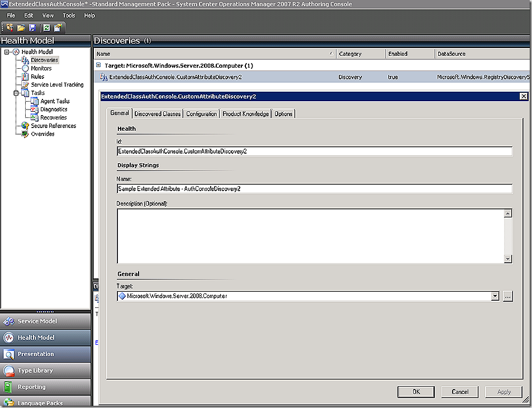Click the Id input field
Viewport: 532px width, 408px height.
(315, 151)
